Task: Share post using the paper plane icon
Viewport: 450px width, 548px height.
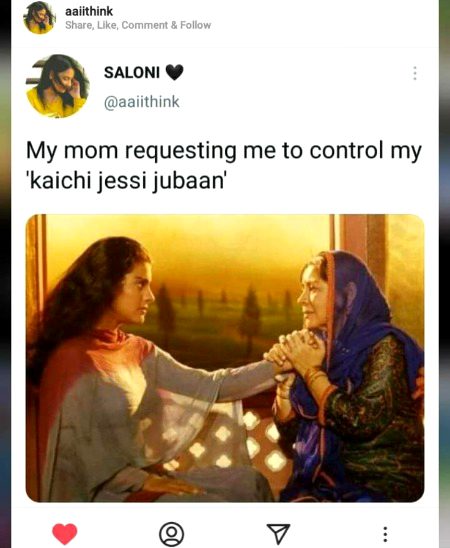Action: tap(278, 533)
